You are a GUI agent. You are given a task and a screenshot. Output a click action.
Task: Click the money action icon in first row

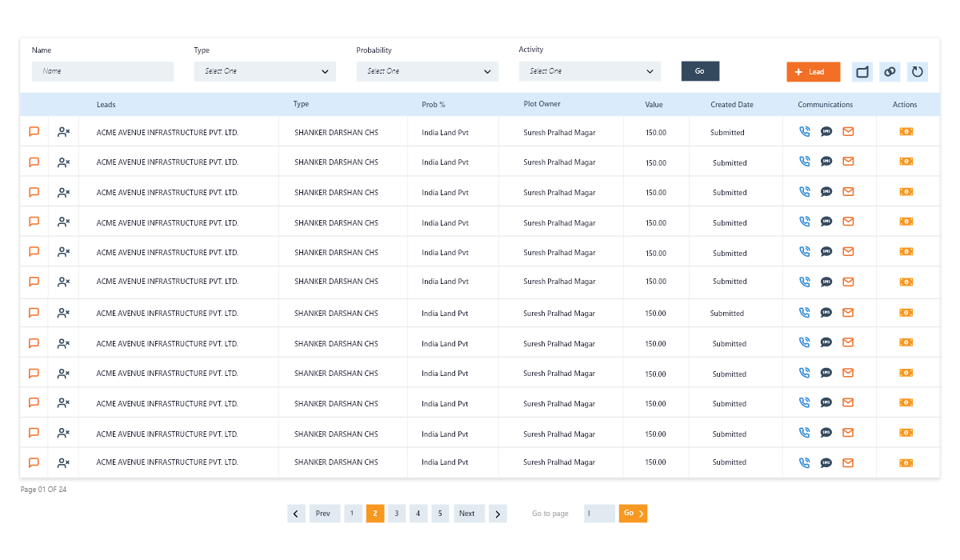(906, 131)
